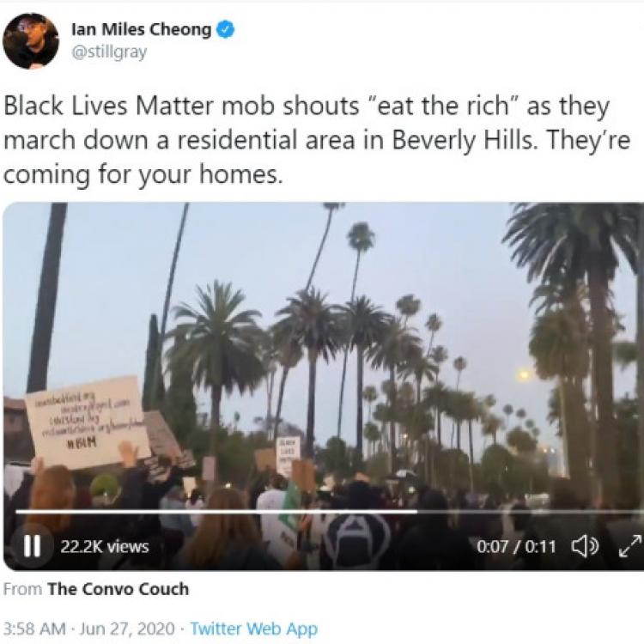Open The Convo Couch source link

click(118, 589)
